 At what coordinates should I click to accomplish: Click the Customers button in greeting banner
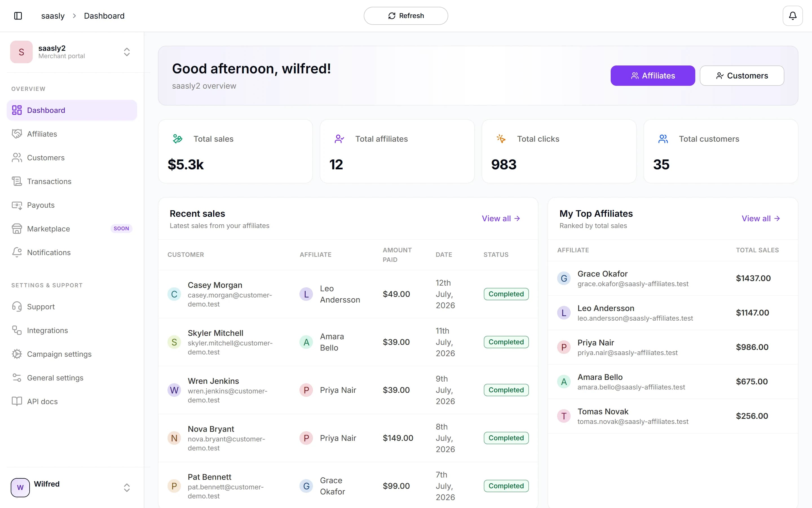click(742, 76)
